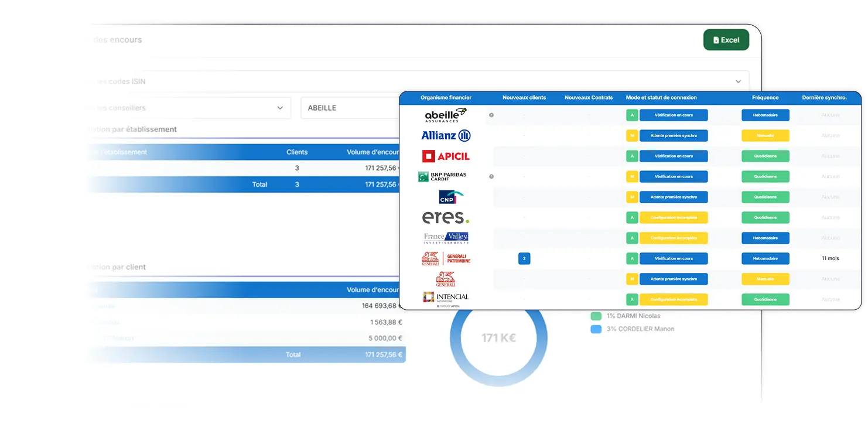The height and width of the screenshot is (434, 868).
Task: Open the BNP Paribas Cardif row logo
Action: coord(444,176)
